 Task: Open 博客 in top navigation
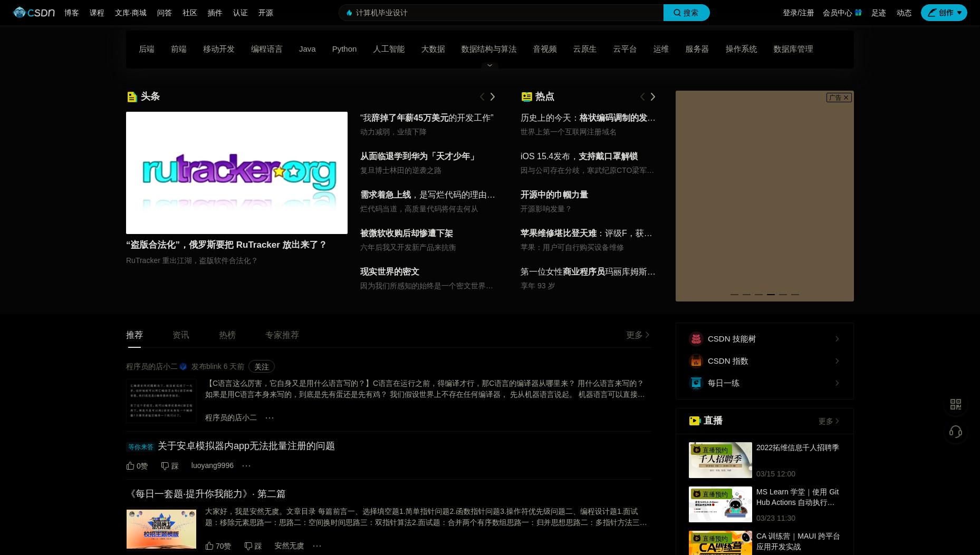72,13
